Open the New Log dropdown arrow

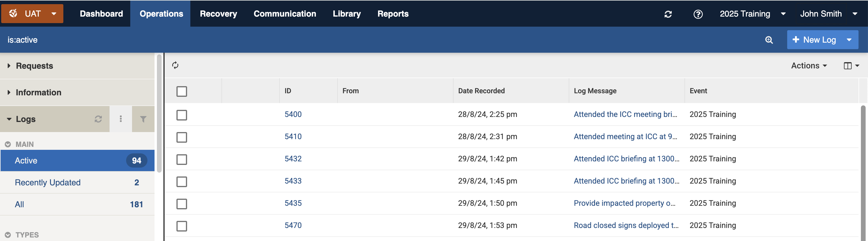849,40
